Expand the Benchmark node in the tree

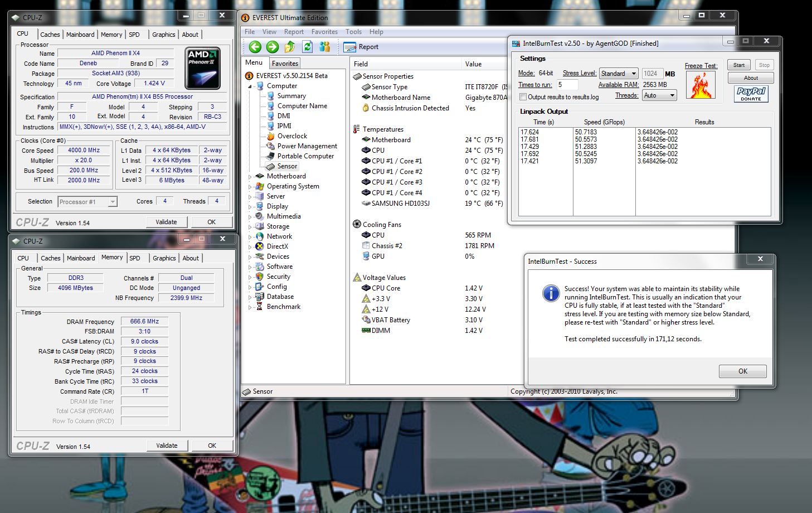point(250,307)
